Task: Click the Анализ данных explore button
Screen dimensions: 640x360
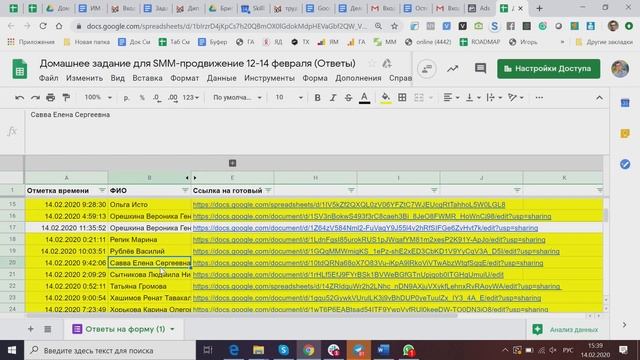Action: [567, 329]
